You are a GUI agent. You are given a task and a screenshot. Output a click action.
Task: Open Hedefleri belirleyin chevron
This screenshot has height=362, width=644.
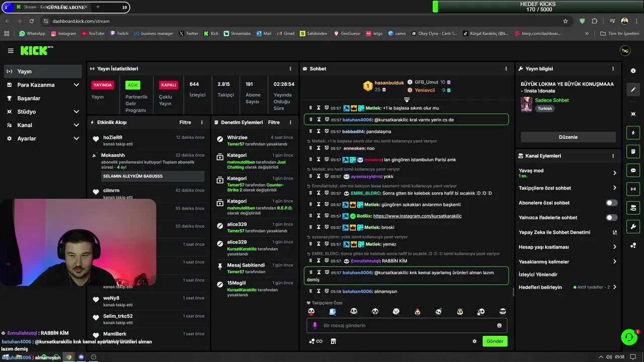click(x=614, y=287)
